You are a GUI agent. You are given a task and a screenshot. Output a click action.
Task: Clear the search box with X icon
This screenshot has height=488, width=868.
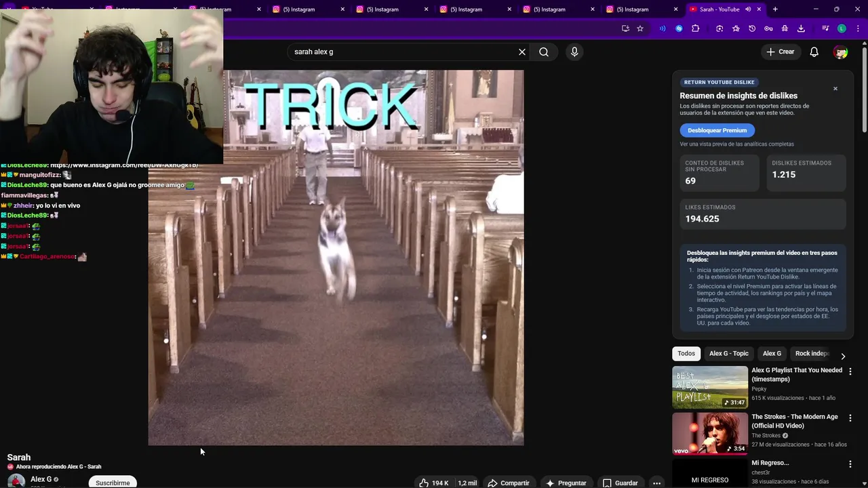pos(522,52)
